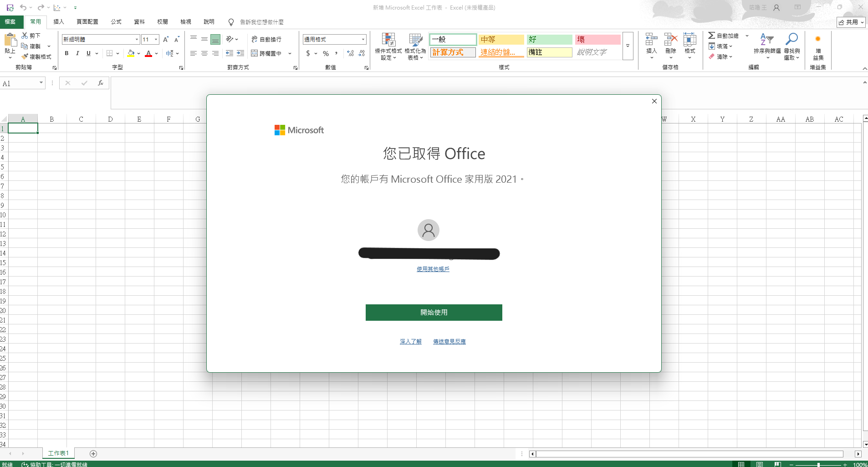Viewport: 868px width, 467px height.
Task: Toggle middle vertical alignment
Action: [204, 39]
